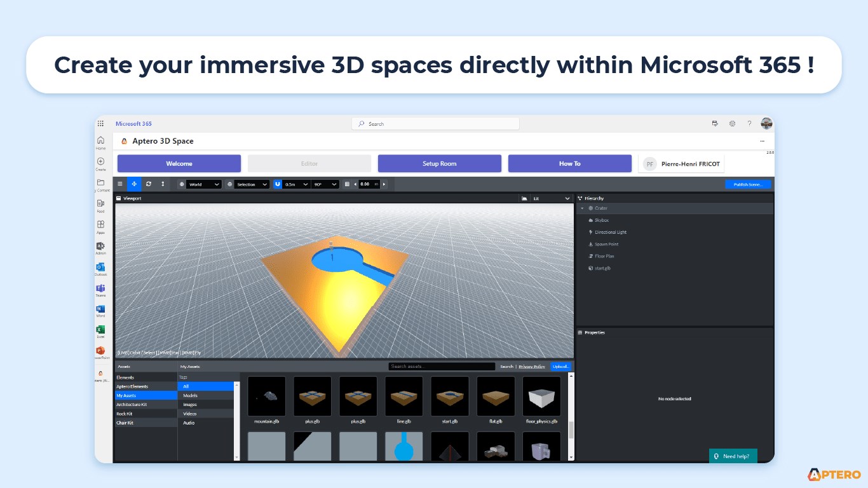Image resolution: width=868 pixels, height=488 pixels.
Task: Click the Upload button in Assets
Action: pyautogui.click(x=561, y=367)
